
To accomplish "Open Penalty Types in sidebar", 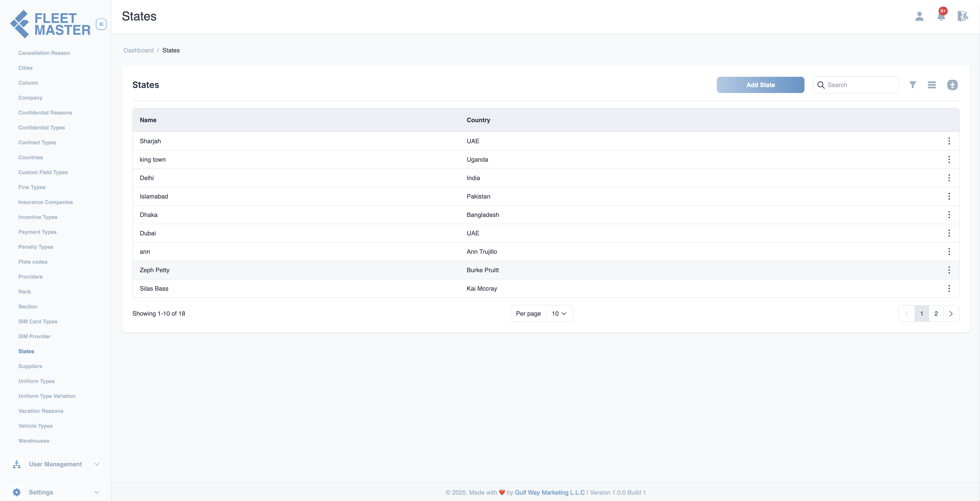I will tap(36, 247).
